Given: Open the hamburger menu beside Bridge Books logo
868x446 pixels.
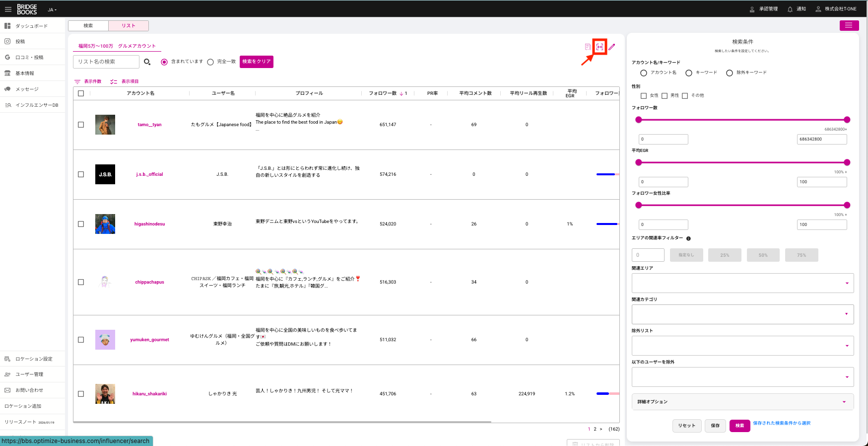Looking at the screenshot, I should click(8, 9).
